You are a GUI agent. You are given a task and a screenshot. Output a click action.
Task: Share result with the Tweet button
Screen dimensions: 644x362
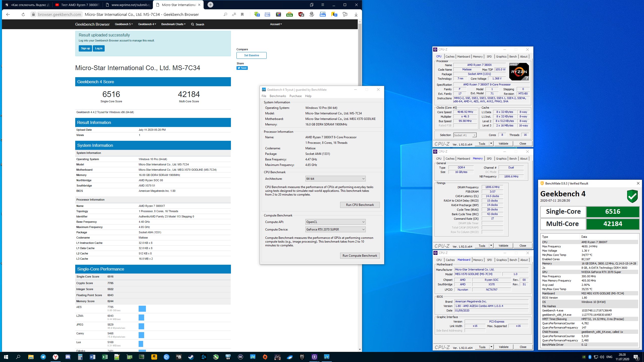[242, 68]
